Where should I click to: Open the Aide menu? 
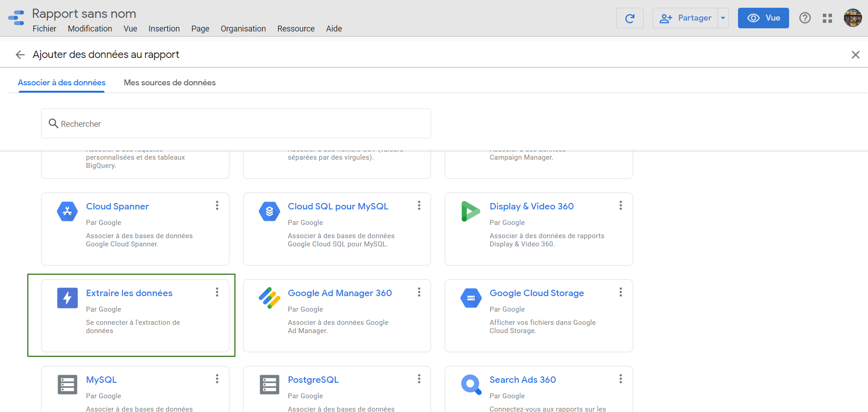[x=334, y=29]
